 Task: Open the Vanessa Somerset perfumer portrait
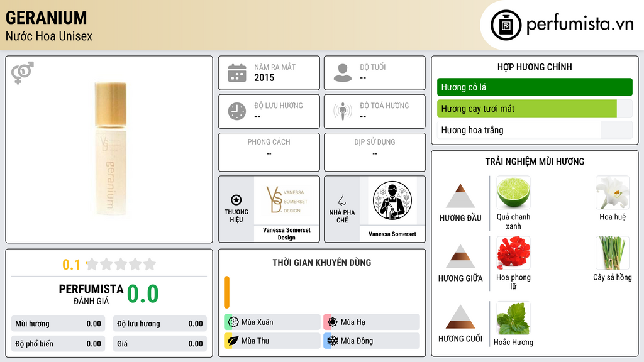coord(392,200)
